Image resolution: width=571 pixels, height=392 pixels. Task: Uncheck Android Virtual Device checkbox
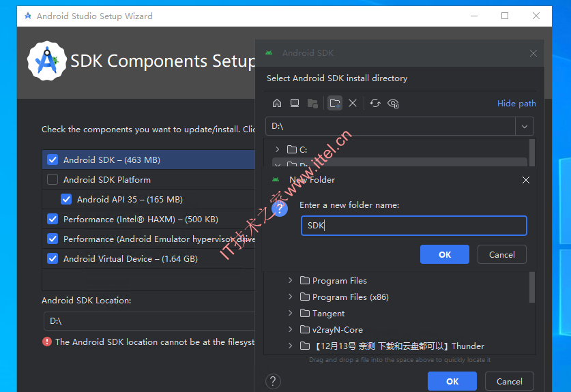point(53,258)
